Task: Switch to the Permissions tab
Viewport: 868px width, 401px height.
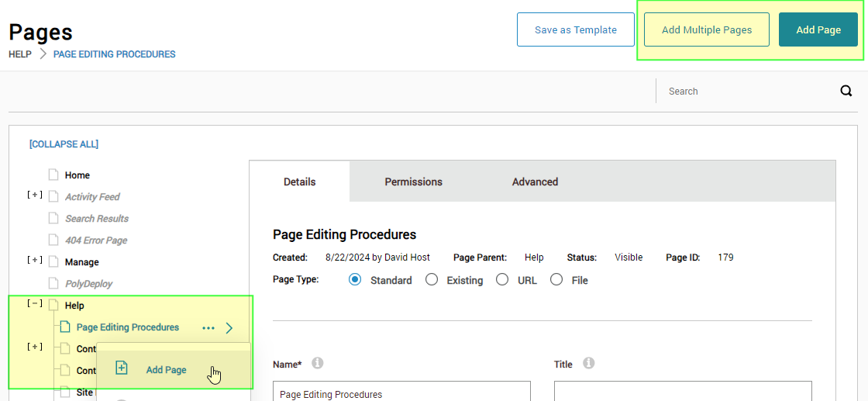Action: 413,182
